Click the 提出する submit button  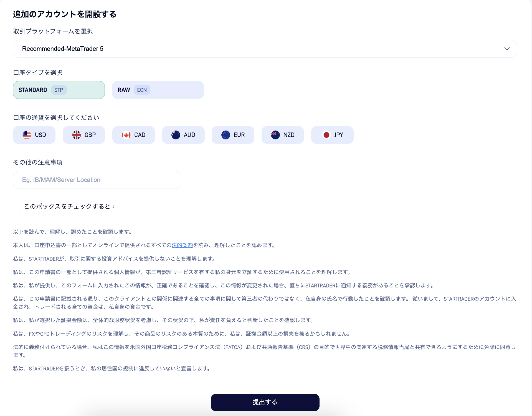265,402
